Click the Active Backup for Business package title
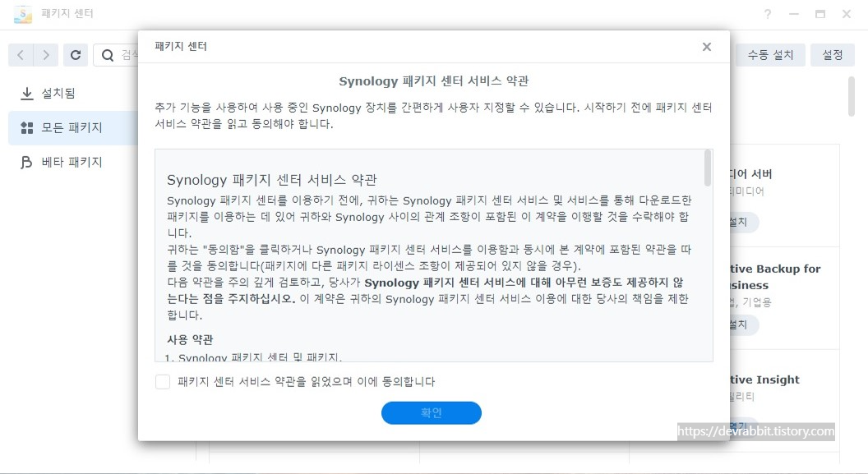The width and height of the screenshot is (868, 474). pyautogui.click(x=774, y=277)
